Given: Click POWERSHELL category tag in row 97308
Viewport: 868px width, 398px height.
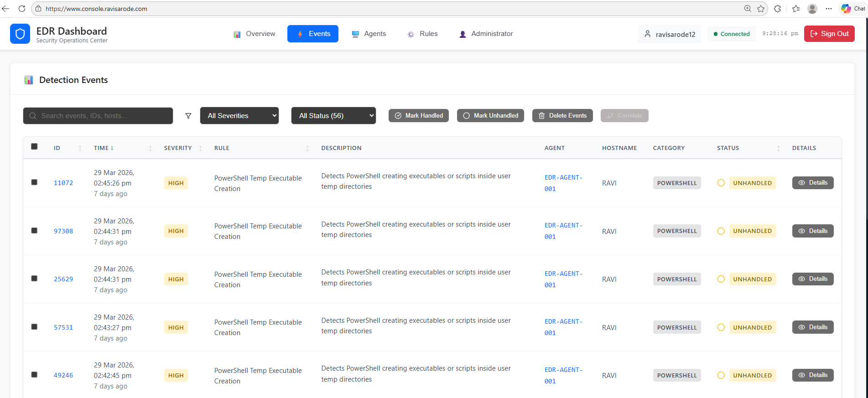Looking at the screenshot, I should 677,231.
